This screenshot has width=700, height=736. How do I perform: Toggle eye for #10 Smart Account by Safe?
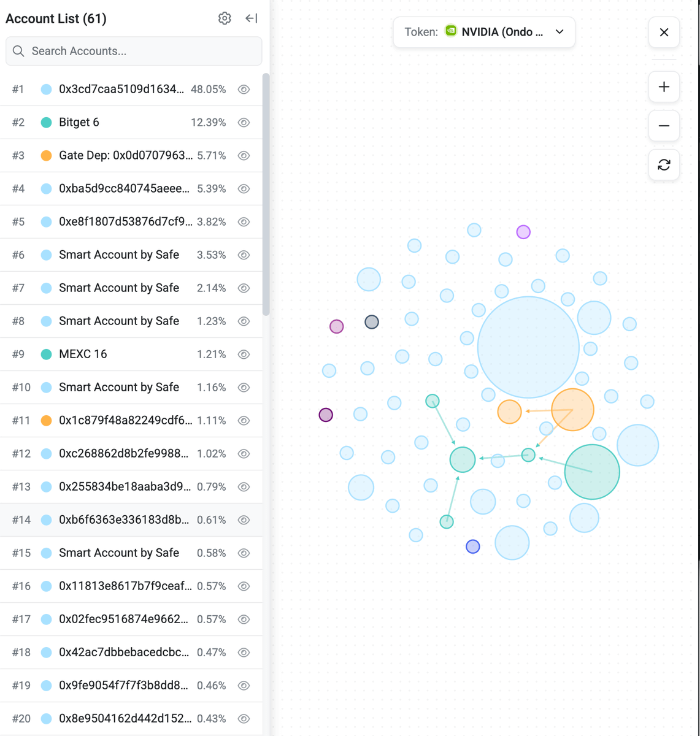coord(244,388)
